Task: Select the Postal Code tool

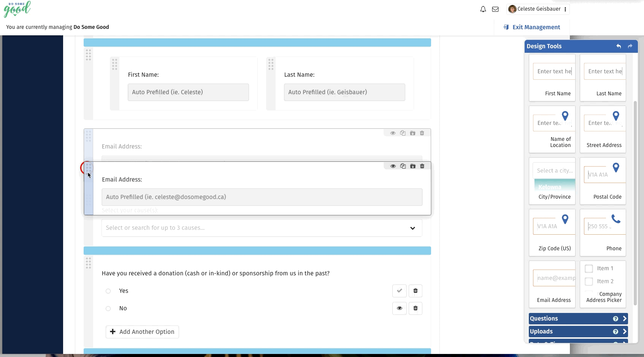Action: click(603, 181)
